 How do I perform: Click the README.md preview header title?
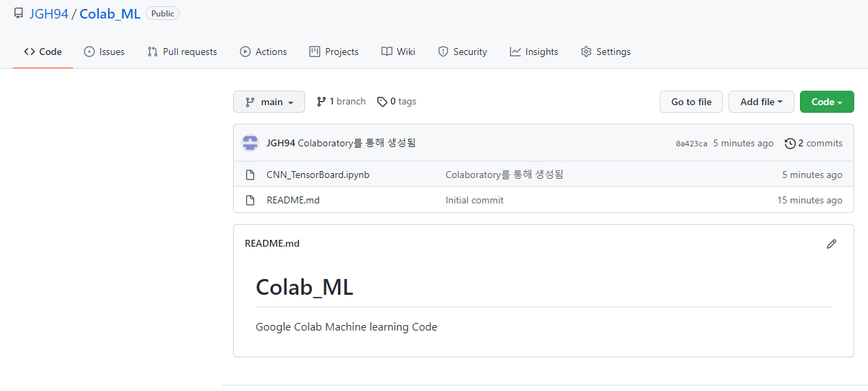pos(272,243)
